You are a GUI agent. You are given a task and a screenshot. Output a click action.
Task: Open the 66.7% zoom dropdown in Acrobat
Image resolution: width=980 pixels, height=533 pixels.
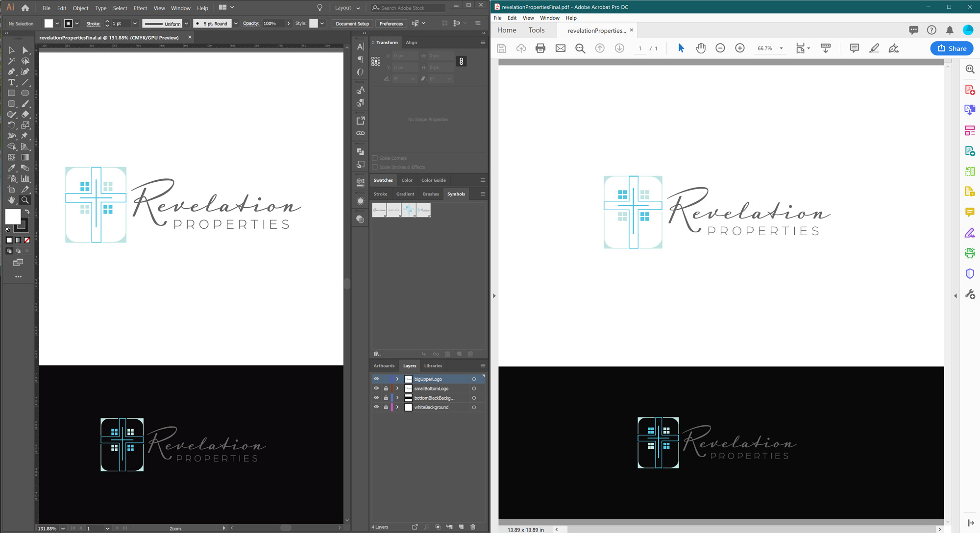pos(781,48)
